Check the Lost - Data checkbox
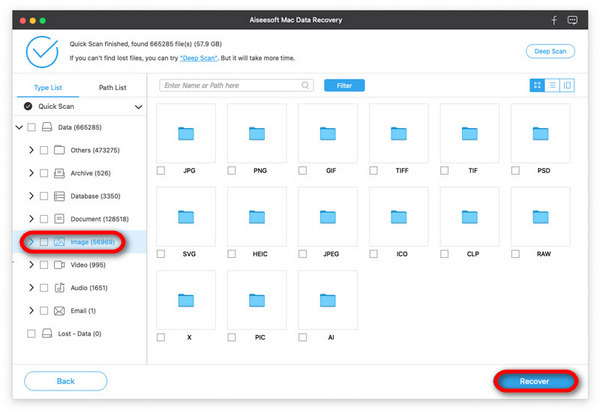Image resolution: width=600 pixels, height=413 pixels. click(31, 334)
